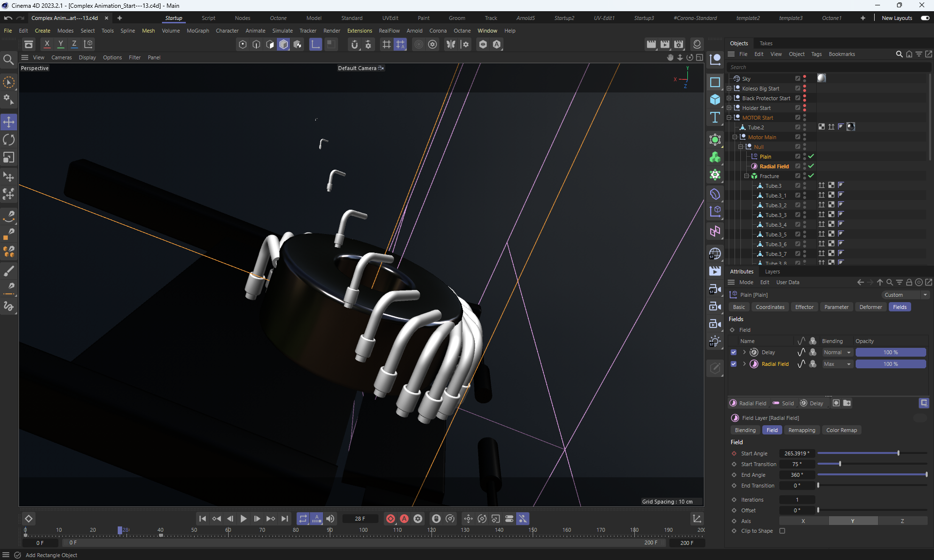The width and height of the screenshot is (934, 560).
Task: Switch to the Remapping tab
Action: click(x=801, y=430)
